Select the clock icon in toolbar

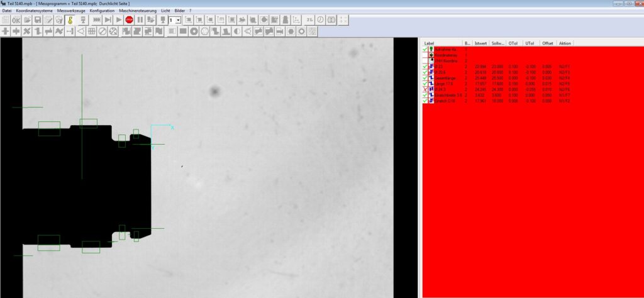tap(321, 20)
